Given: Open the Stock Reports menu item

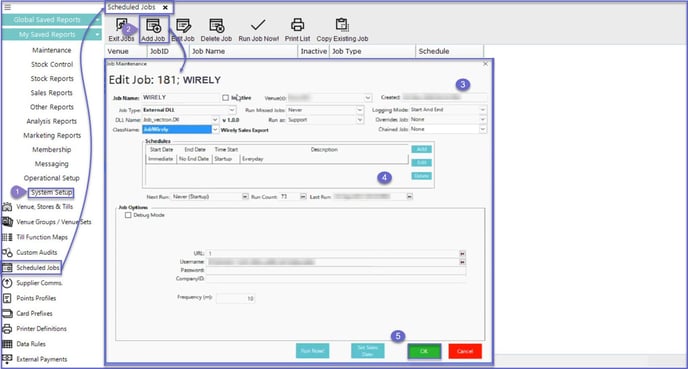Looking at the screenshot, I should tap(52, 79).
